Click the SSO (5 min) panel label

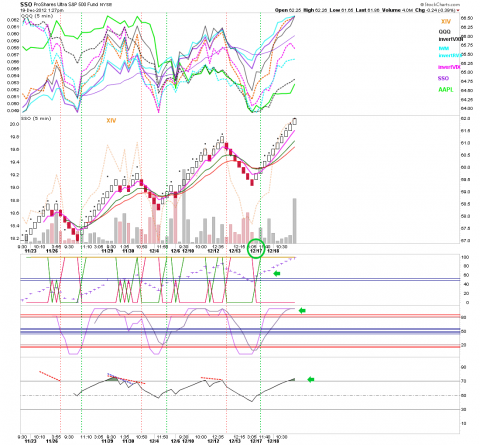click(36, 118)
